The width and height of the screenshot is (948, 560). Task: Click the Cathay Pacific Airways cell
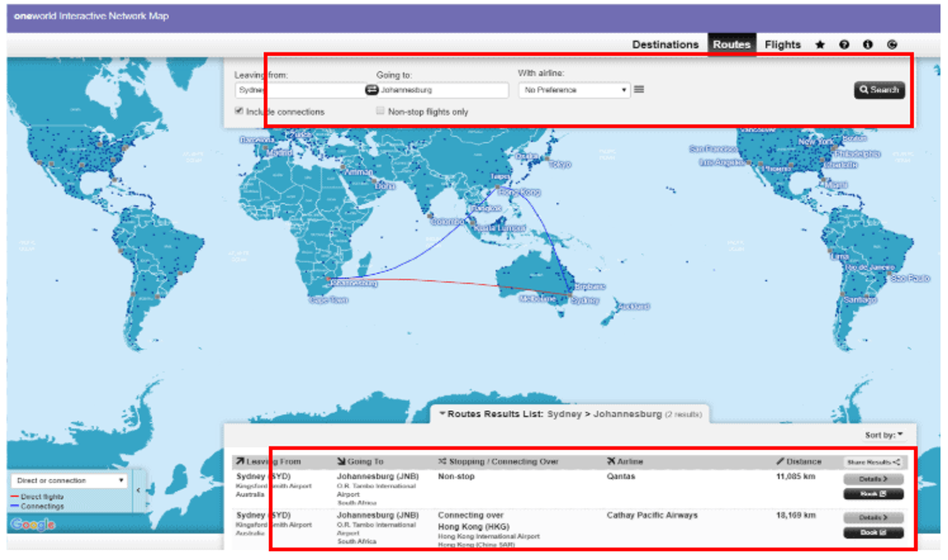652,516
